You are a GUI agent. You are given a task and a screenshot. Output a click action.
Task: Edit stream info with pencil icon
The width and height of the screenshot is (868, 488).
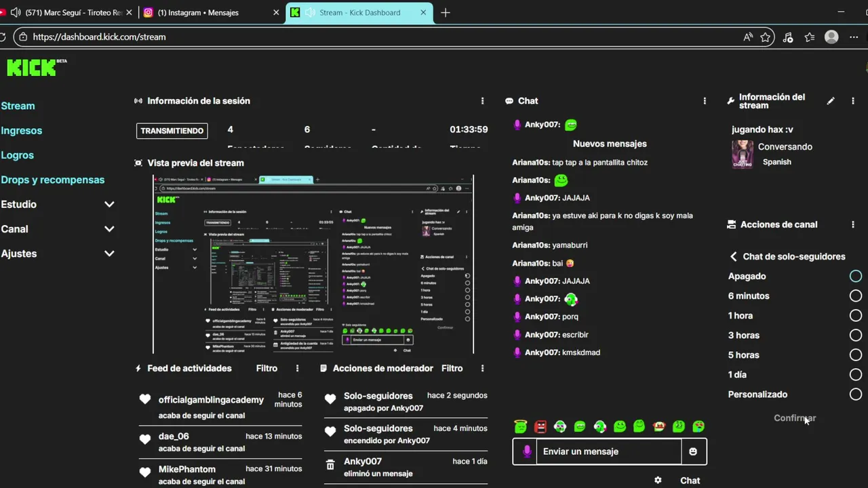point(831,101)
